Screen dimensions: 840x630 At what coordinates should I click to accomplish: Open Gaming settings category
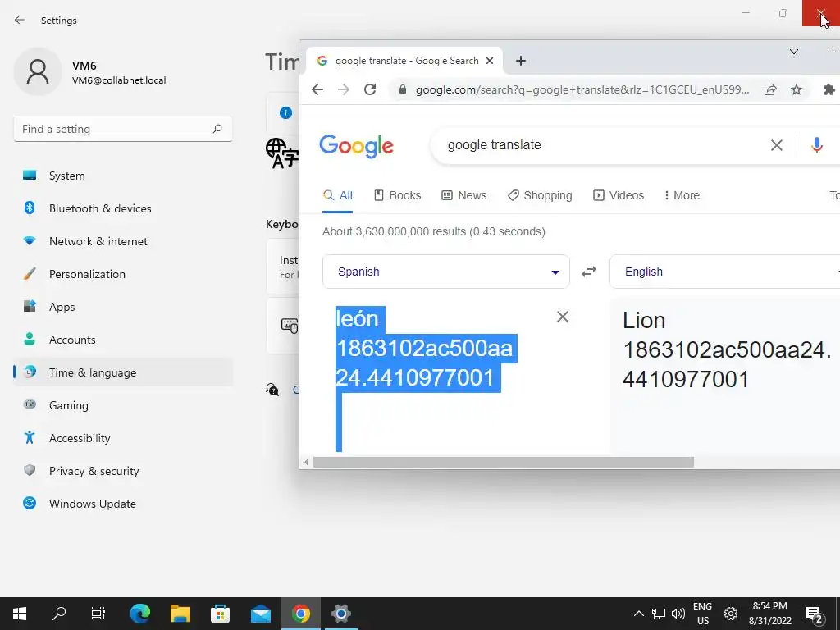[123, 405]
